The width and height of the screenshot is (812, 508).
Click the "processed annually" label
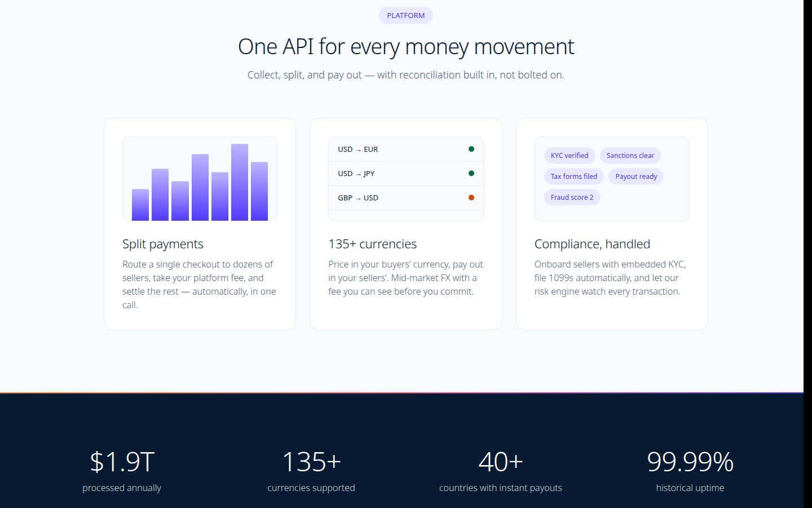coord(122,488)
